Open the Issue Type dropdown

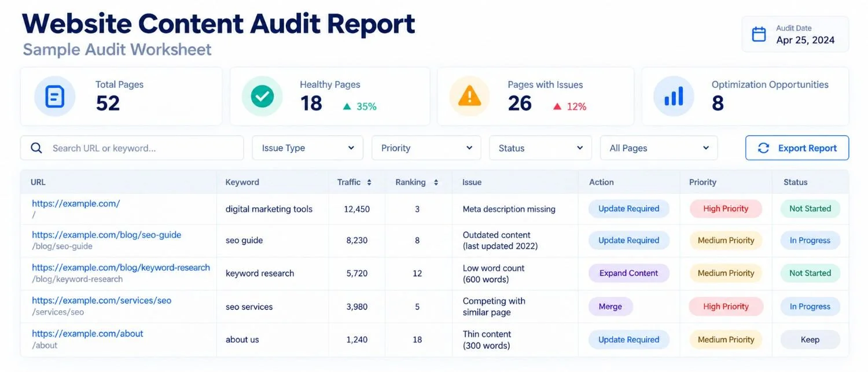coord(307,148)
